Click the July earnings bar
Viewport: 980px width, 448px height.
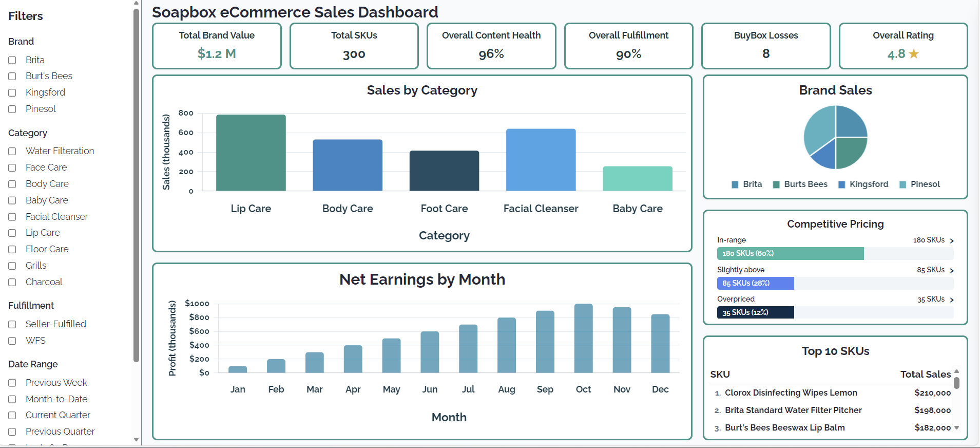[x=468, y=348]
